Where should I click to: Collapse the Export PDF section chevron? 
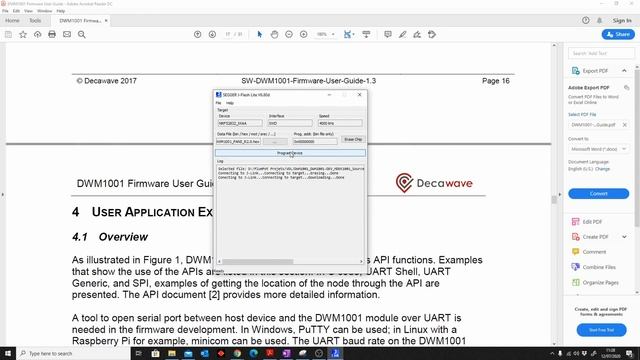point(624,71)
